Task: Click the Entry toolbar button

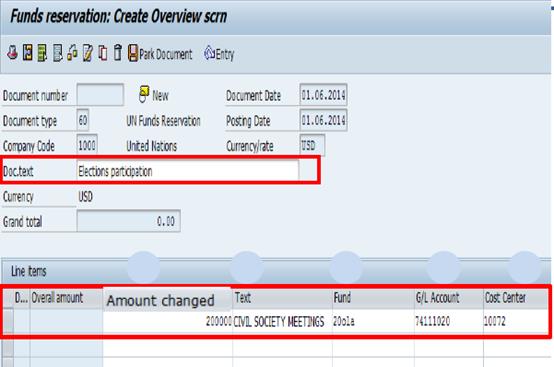Action: coord(219,54)
